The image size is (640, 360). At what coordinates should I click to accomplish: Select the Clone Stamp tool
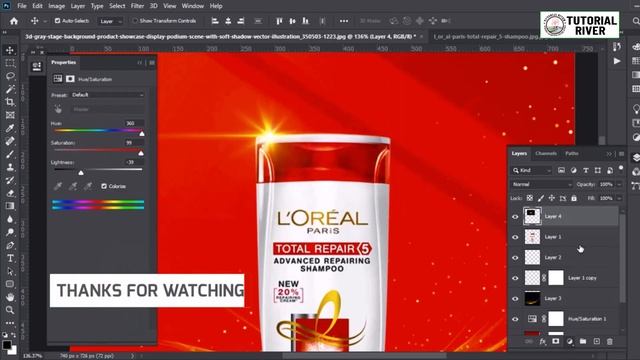pyautogui.click(x=10, y=167)
